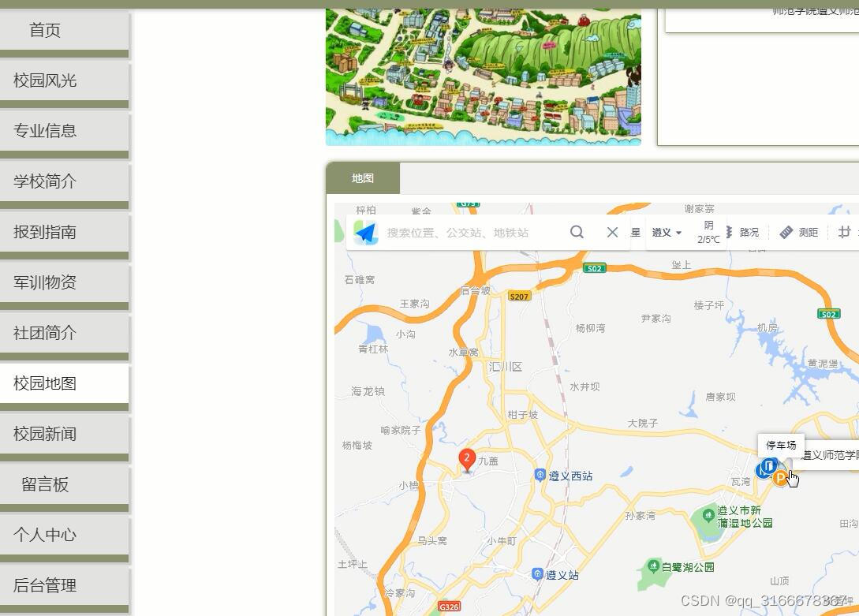Toggle the 星 satellite view option
Image resolution: width=859 pixels, height=616 pixels.
[x=636, y=232]
